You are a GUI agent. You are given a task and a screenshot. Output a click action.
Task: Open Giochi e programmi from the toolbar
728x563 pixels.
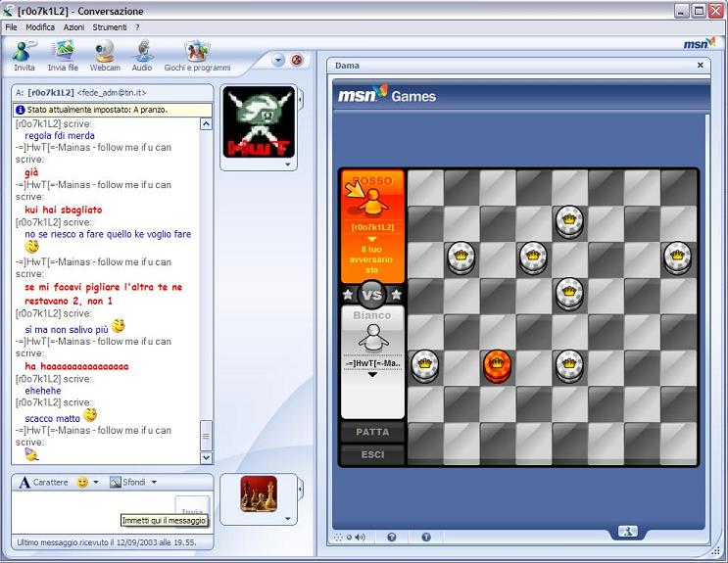[x=197, y=56]
